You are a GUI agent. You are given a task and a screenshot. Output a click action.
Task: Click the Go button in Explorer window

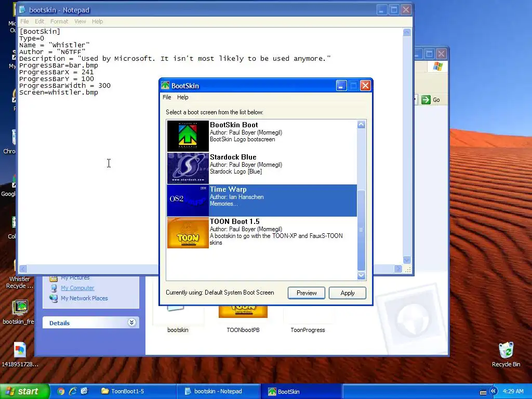(431, 100)
